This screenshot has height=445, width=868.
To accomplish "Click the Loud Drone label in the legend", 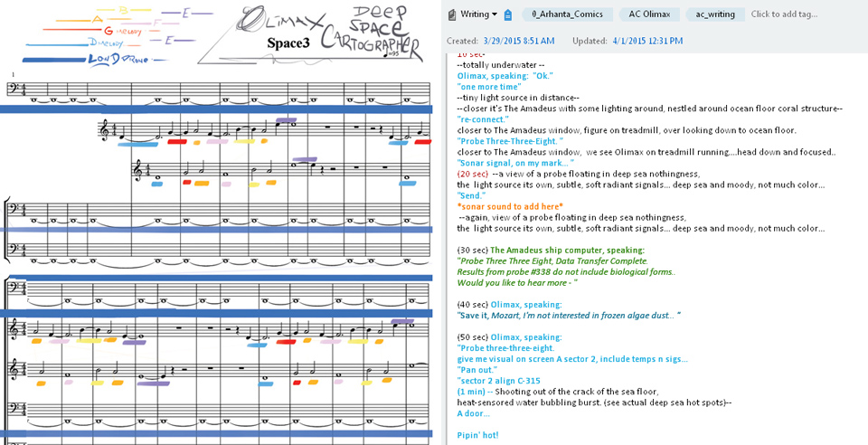I will tap(118, 59).
